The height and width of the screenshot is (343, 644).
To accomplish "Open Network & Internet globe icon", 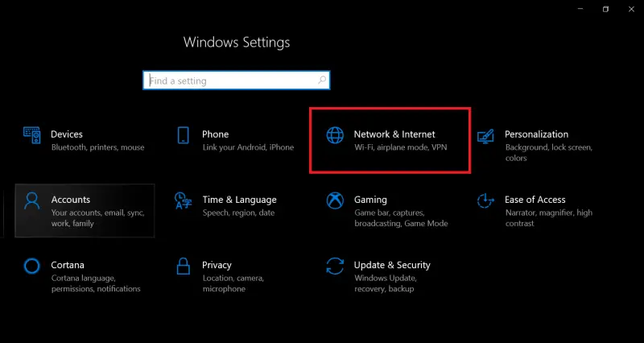I will pos(335,135).
